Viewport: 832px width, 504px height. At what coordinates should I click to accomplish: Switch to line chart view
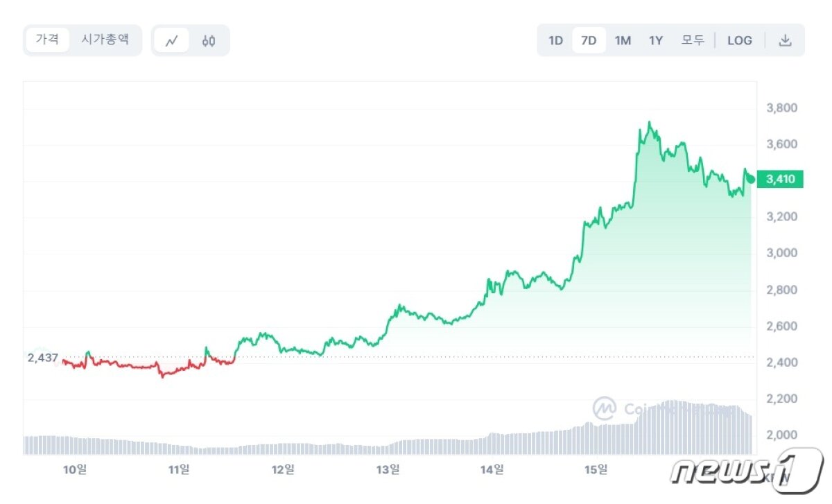click(171, 40)
